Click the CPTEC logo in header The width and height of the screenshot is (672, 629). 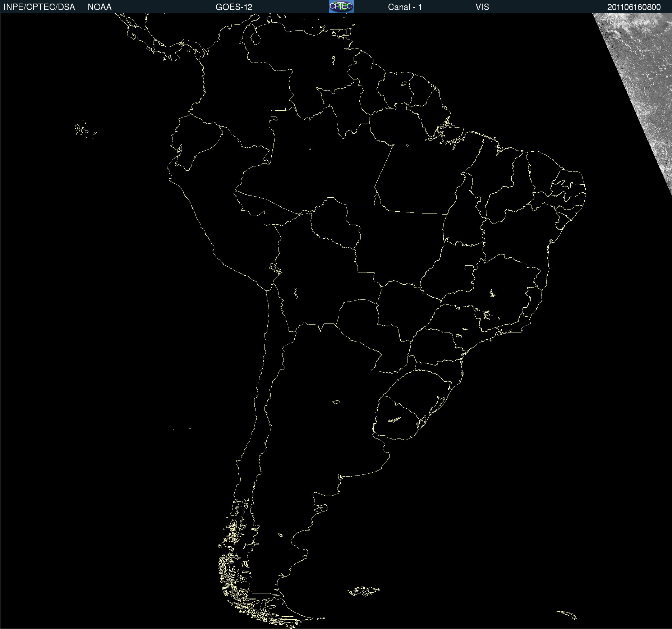[341, 6]
